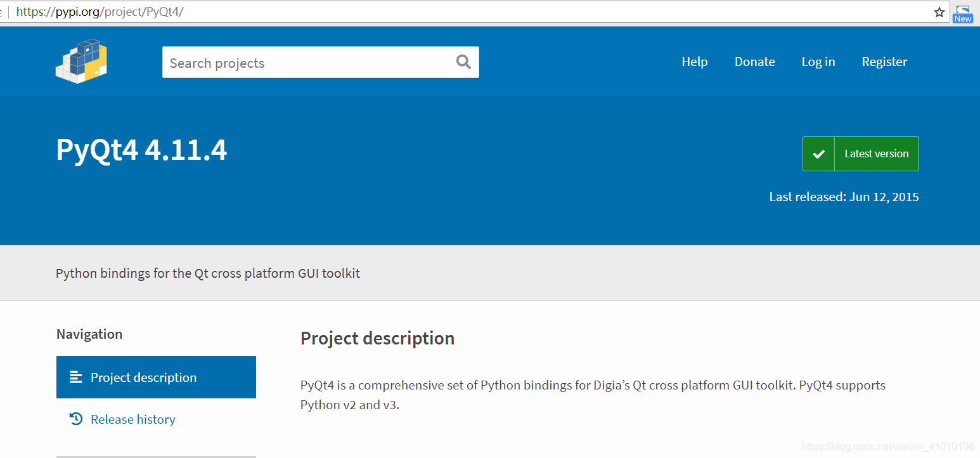Click the Last released date text
The image size is (980, 458).
pos(844,197)
